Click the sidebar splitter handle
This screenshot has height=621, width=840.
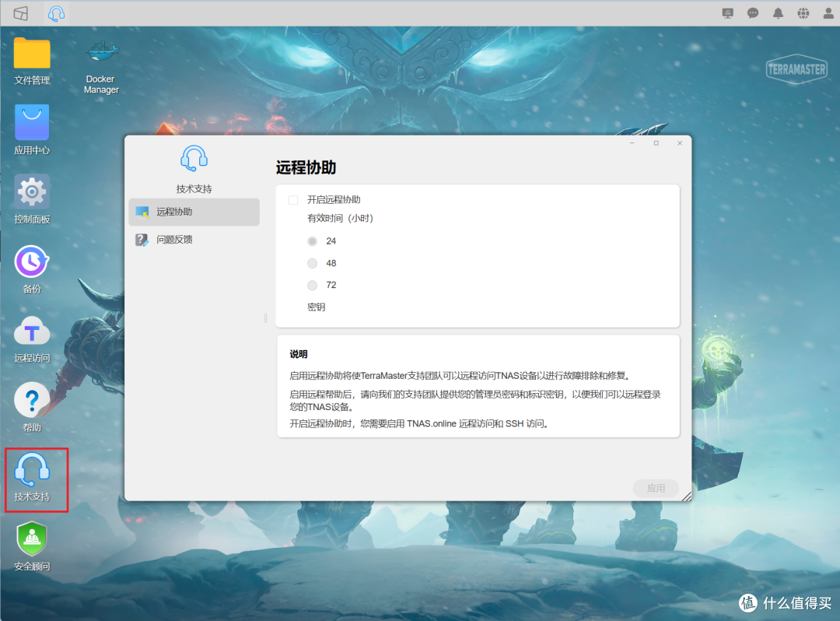pos(266,318)
